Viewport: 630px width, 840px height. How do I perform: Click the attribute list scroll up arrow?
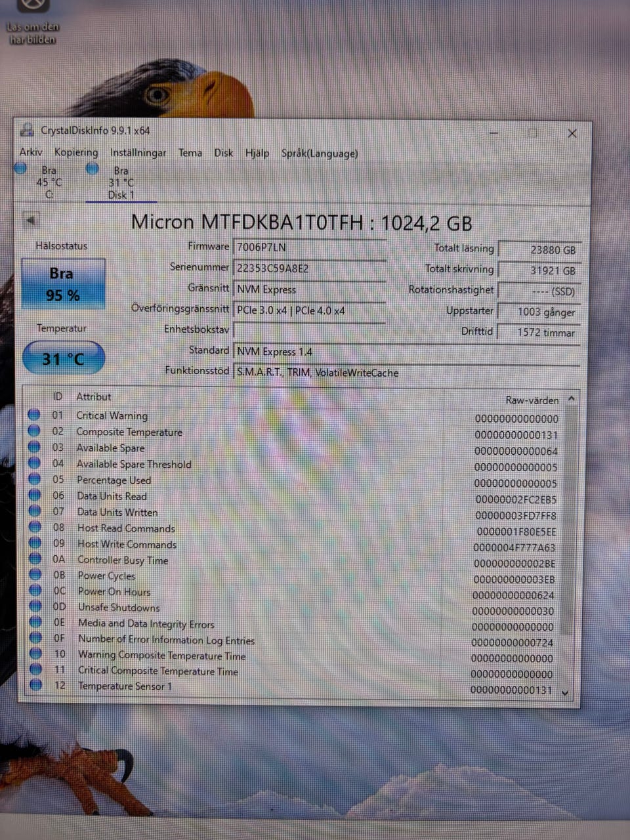(571, 399)
